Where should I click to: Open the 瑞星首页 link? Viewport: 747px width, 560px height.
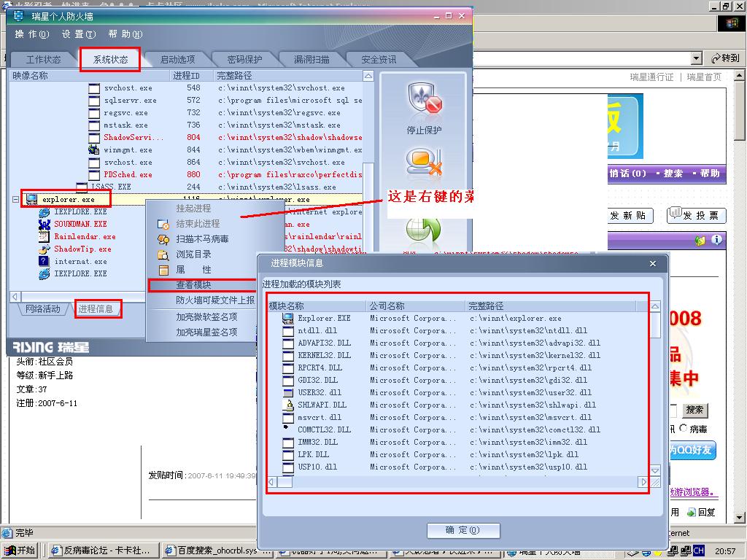[704, 77]
